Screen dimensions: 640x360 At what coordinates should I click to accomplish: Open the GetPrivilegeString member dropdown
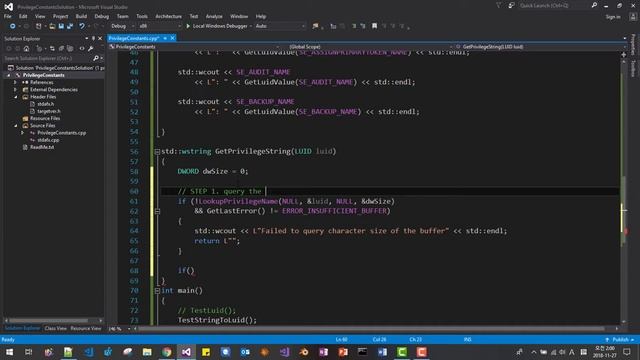pos(539,47)
